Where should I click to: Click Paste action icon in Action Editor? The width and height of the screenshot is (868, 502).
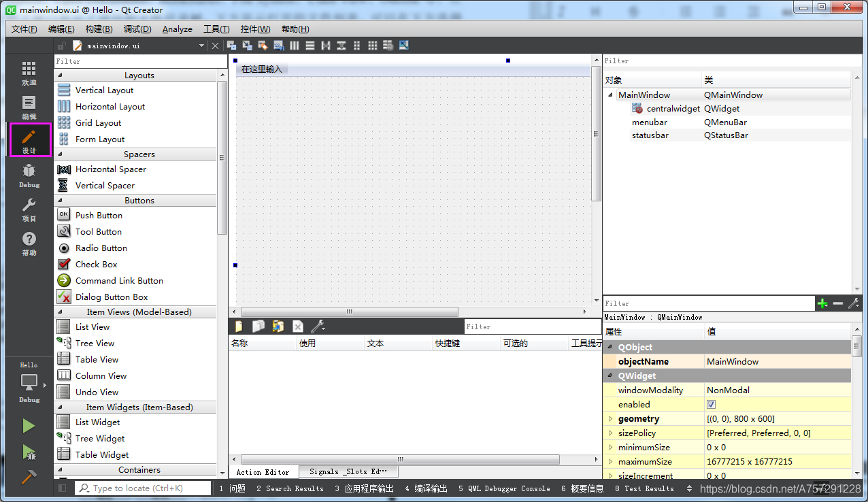(x=278, y=327)
